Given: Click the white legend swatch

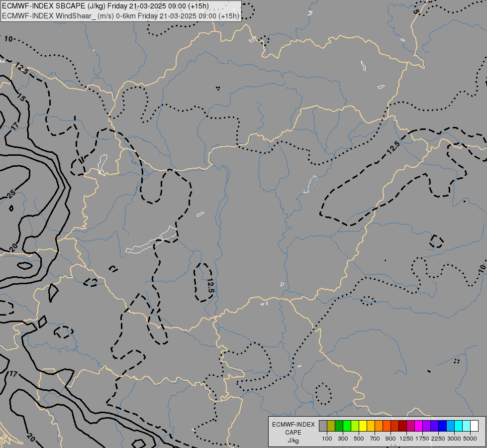Looking at the screenshot, I should coord(474,426).
